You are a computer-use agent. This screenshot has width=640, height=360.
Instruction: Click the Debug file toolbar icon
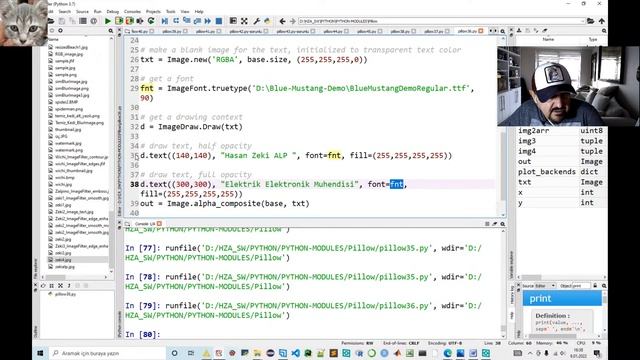pos(164,21)
